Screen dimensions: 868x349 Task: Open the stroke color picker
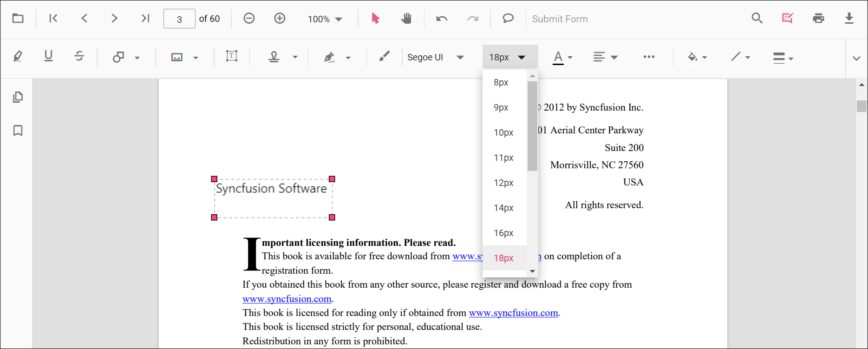click(x=740, y=57)
